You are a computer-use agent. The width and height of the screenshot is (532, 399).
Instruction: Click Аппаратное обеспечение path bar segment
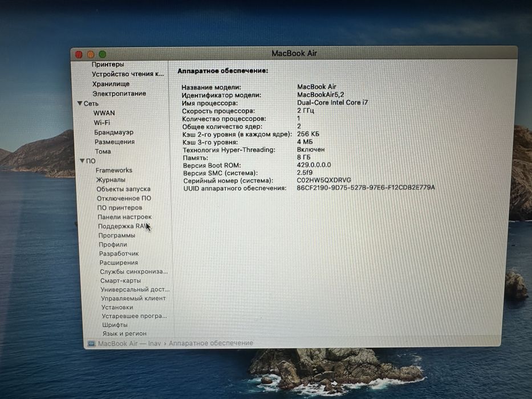point(211,343)
